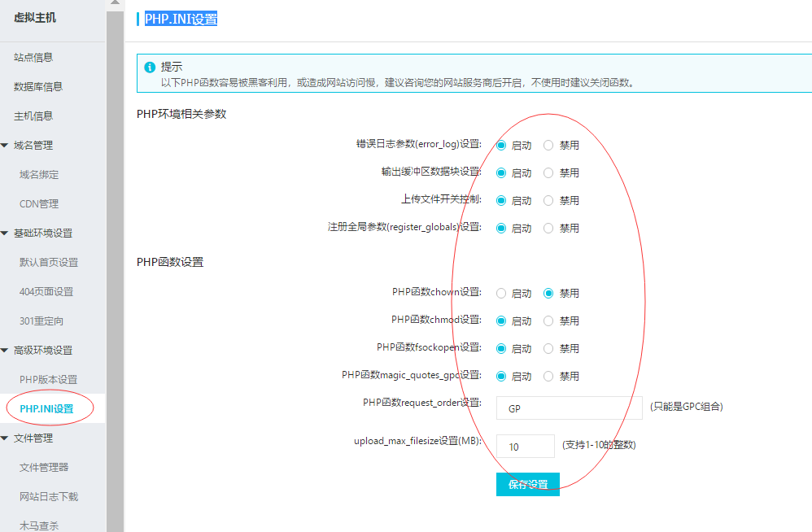Disable PHP函数fsockopen setting

pyautogui.click(x=548, y=348)
